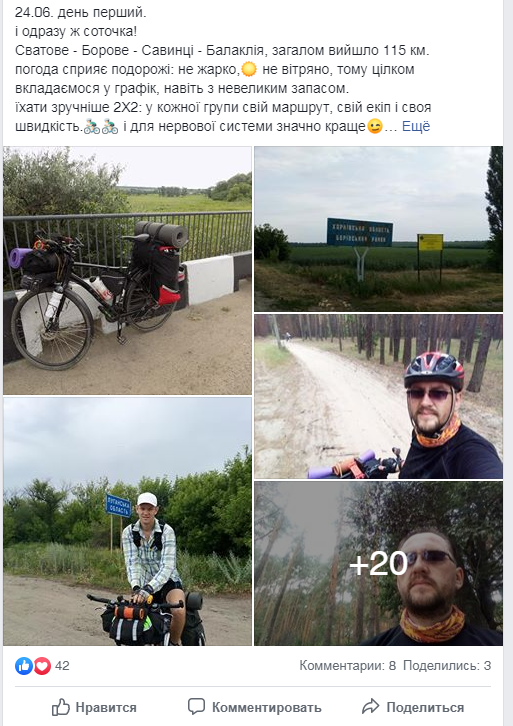
Task: Click the share arrow icon next to Поделиться
Action: [370, 707]
